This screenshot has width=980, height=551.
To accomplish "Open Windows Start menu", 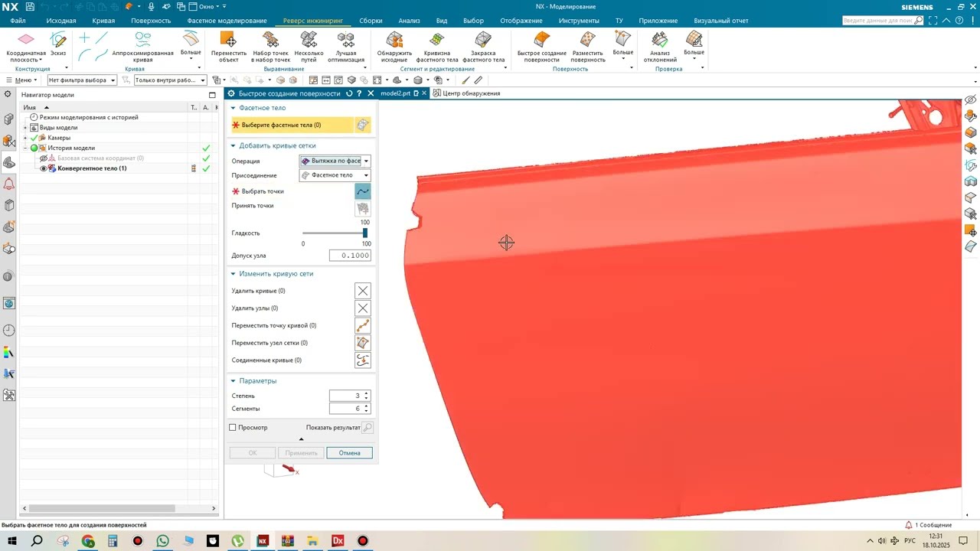I will [x=12, y=541].
